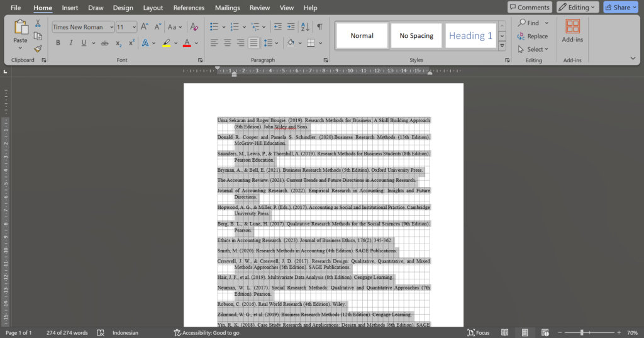Image resolution: width=644 pixels, height=338 pixels.
Task: Open Add-ins from the ribbon
Action: tap(572, 31)
